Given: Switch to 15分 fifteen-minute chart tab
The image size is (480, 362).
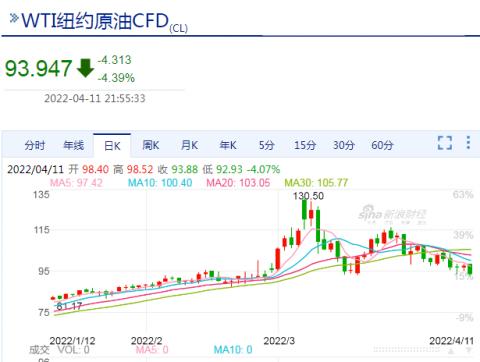Looking at the screenshot, I should [305, 145].
